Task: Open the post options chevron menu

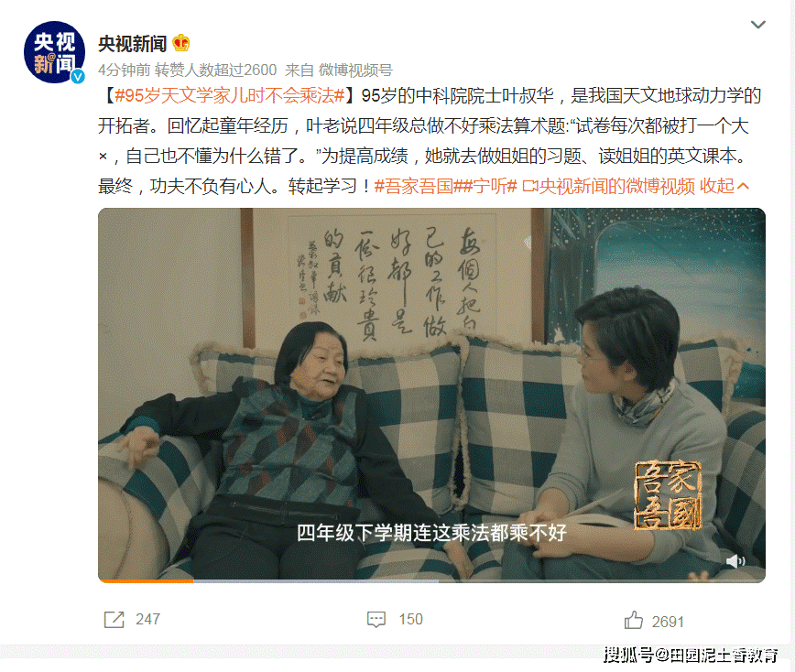Action: pos(758,25)
